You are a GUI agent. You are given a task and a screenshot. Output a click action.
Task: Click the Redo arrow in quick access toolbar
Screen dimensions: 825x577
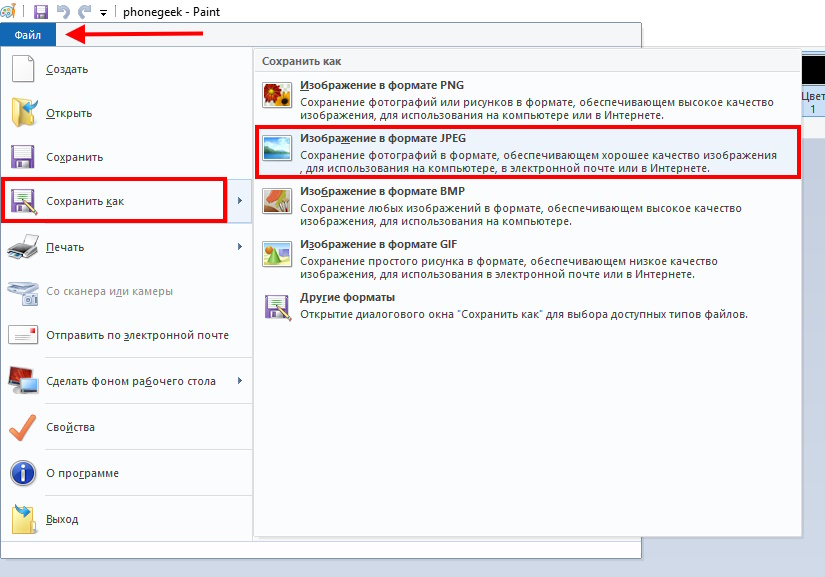pos(84,12)
